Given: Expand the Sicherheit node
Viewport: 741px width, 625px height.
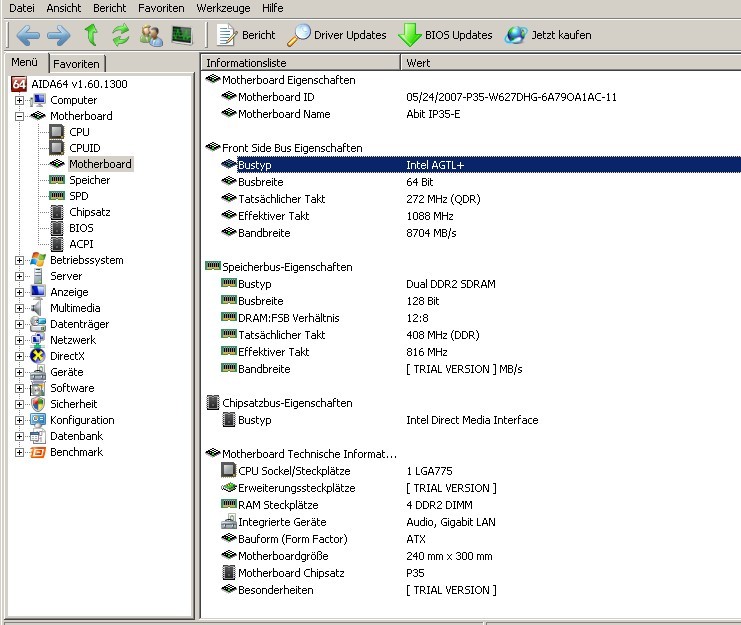Looking at the screenshot, I should 19,404.
